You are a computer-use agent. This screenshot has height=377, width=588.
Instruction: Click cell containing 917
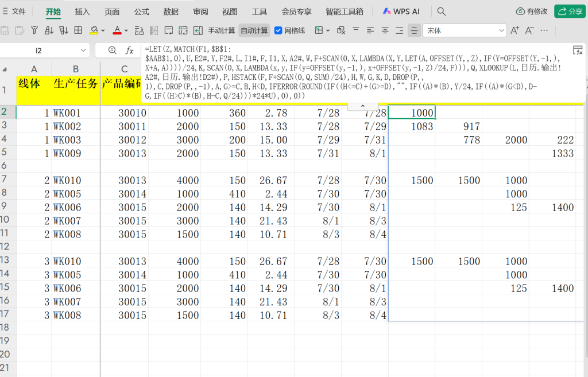(x=459, y=126)
